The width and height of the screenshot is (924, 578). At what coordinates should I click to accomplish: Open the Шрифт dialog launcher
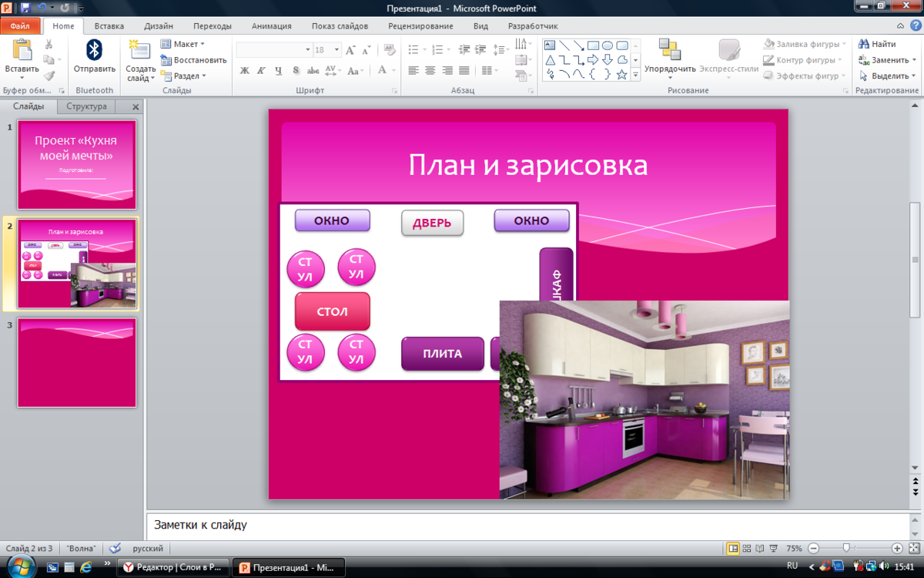click(x=394, y=91)
